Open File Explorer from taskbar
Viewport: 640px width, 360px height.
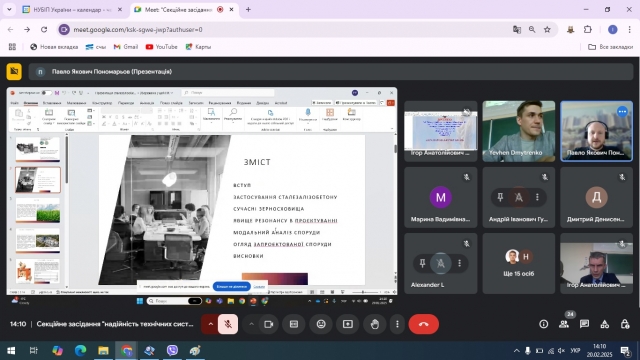coord(103,351)
